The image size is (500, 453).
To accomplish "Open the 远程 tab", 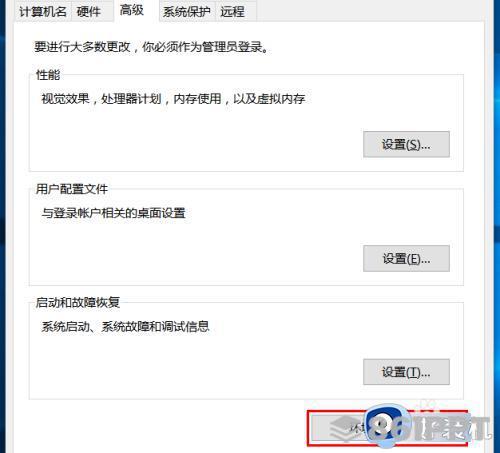I will tap(233, 11).
